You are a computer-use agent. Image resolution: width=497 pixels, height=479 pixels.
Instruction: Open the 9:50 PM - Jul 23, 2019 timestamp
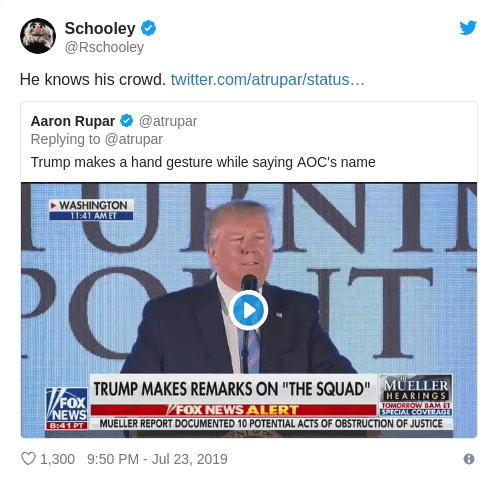click(x=157, y=459)
